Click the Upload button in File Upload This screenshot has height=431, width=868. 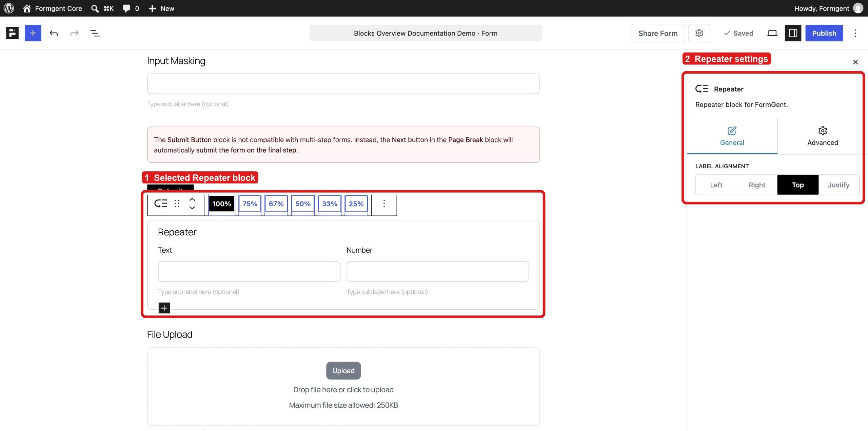pyautogui.click(x=343, y=371)
